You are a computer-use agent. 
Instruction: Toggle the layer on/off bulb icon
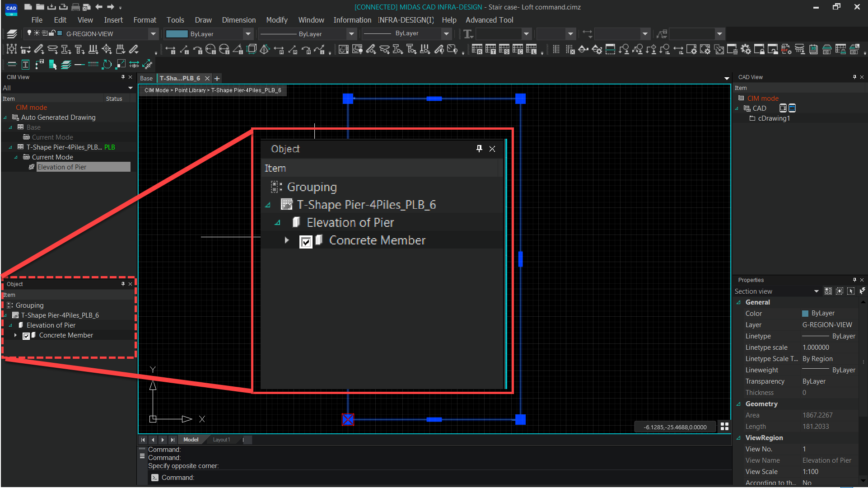[x=29, y=33]
